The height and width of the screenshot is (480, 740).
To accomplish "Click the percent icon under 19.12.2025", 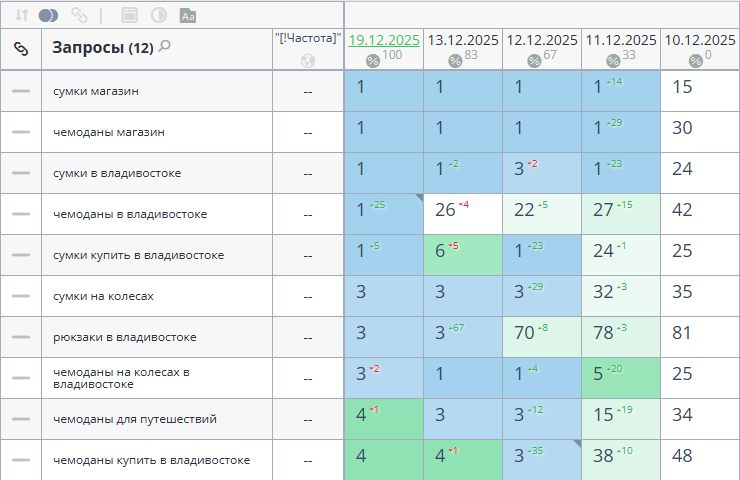I will (x=373, y=61).
